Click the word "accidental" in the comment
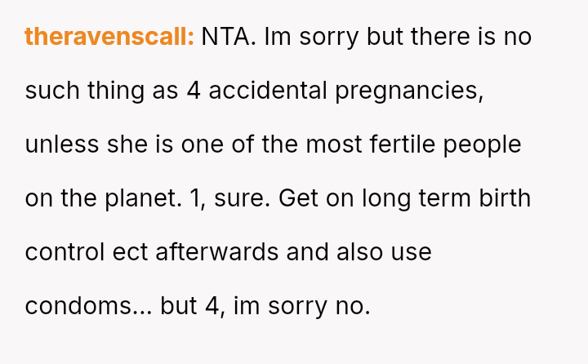This screenshot has width=588, height=364. [x=267, y=91]
